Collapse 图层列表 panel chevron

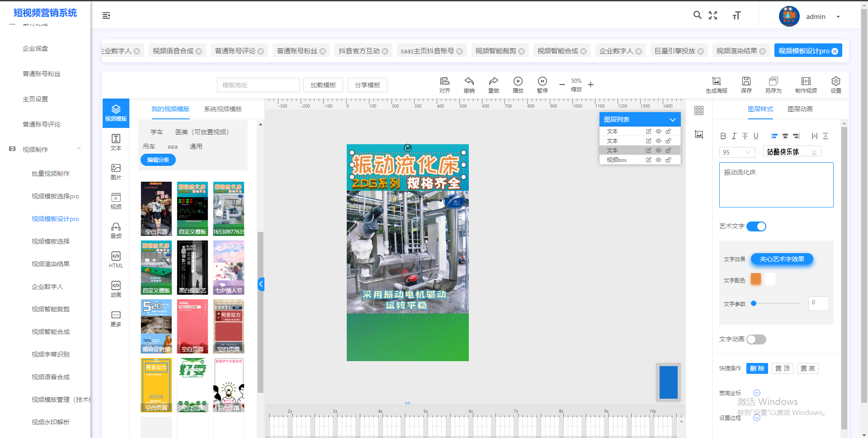tap(672, 120)
